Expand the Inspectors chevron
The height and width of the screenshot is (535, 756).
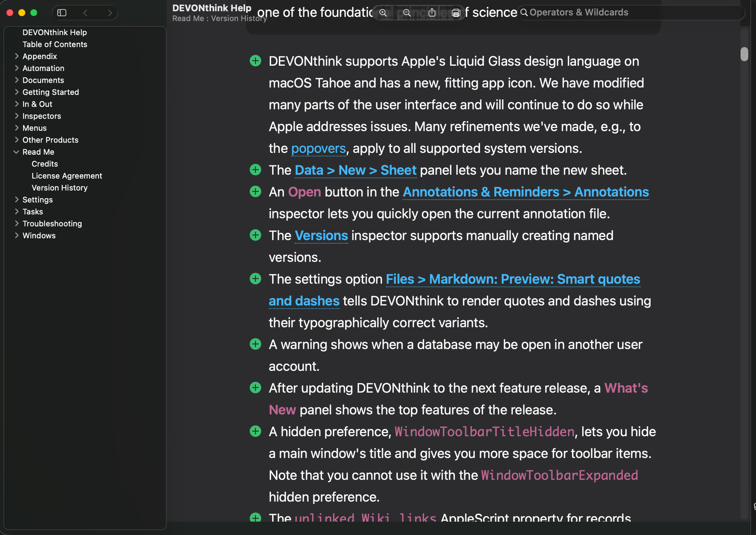click(17, 116)
